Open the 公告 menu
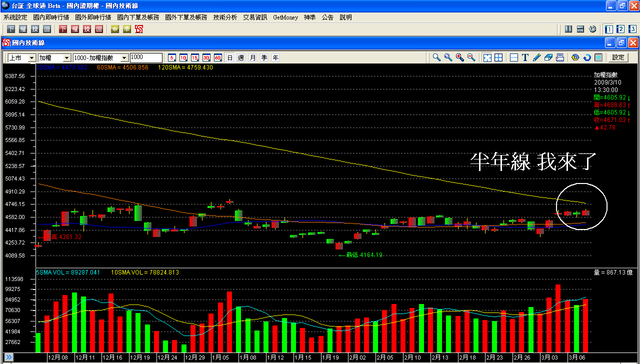 (327, 17)
